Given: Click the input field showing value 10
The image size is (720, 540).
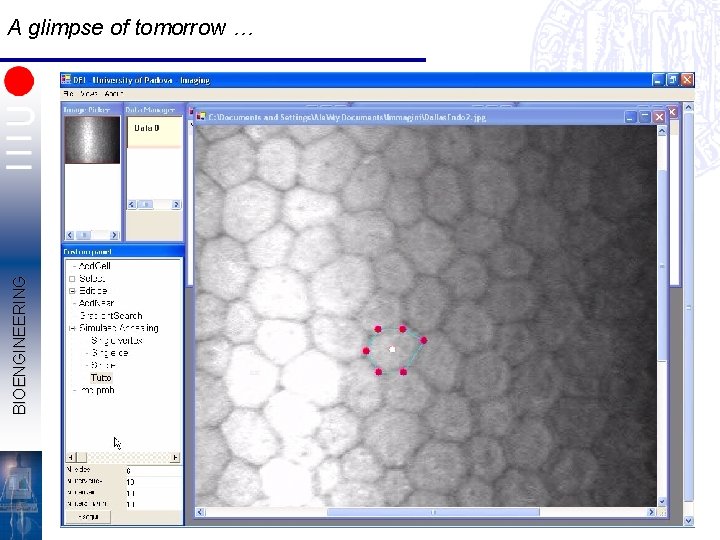Looking at the screenshot, I should pyautogui.click(x=153, y=482).
